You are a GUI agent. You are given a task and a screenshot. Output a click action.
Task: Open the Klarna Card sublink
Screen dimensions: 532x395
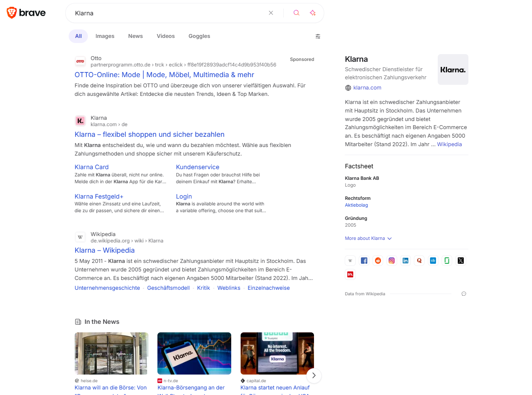point(92,167)
